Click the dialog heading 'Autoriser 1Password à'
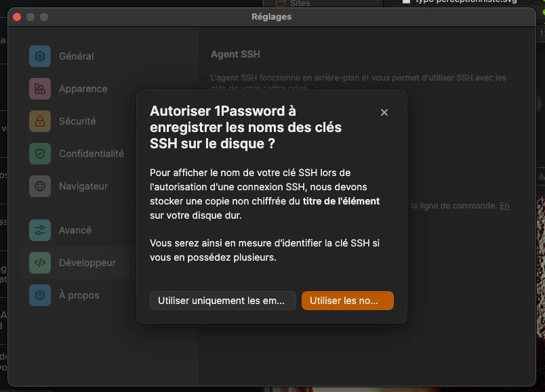The image size is (545, 392). [223, 111]
